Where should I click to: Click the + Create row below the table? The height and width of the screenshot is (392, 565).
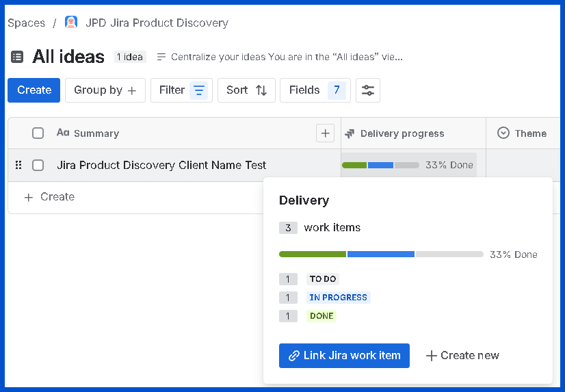(x=49, y=197)
